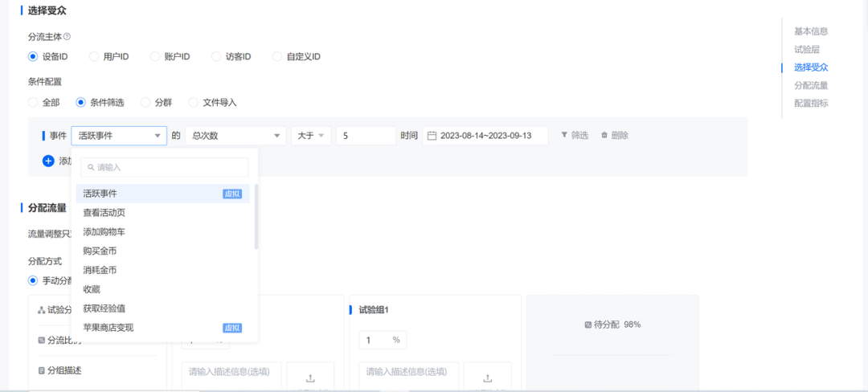
Task: Select the 手动分配 radio option
Action: coord(33,280)
